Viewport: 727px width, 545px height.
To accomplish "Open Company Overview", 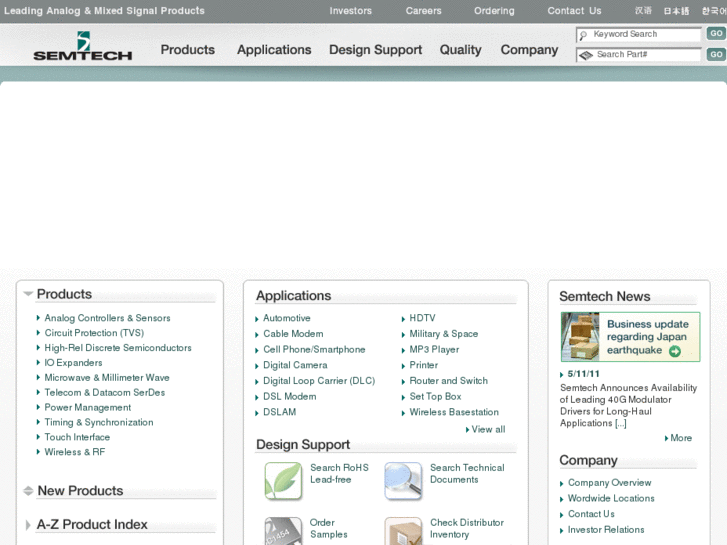I will point(609,483).
